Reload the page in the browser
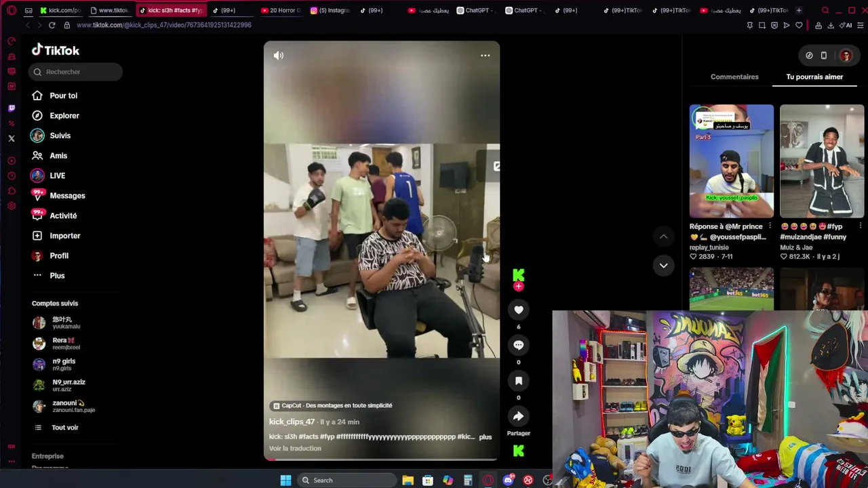This screenshot has width=868, height=488. 52,25
